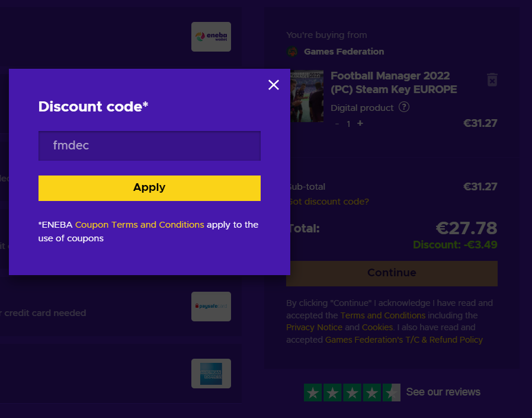
Task: Remove Football Manager 2022 with trash icon
Action: tap(492, 80)
